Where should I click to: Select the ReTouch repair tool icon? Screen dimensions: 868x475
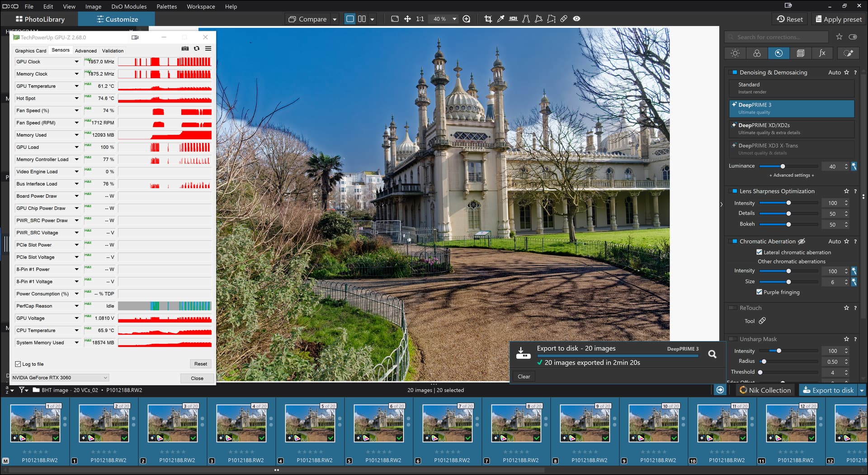[x=762, y=321]
